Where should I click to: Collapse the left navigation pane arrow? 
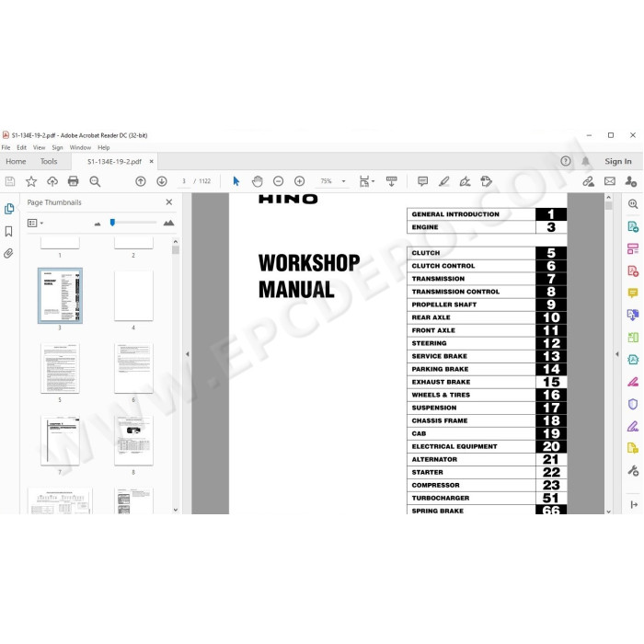[188, 353]
